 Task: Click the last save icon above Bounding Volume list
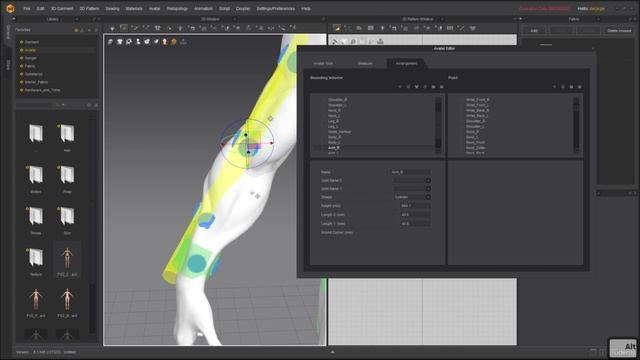[442, 87]
